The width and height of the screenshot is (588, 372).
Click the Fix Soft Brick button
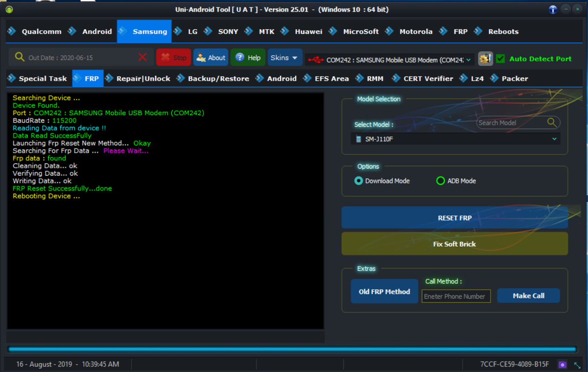(454, 244)
